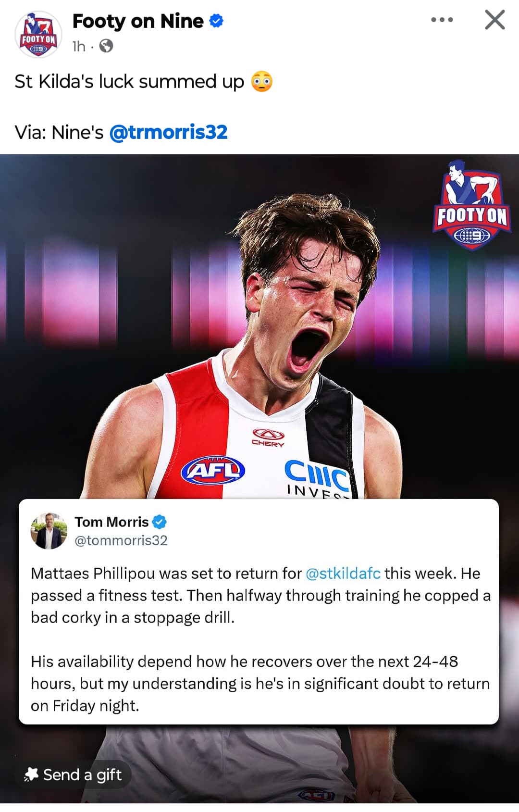Tap the Send a gift button
The height and width of the screenshot is (812, 519).
click(x=73, y=775)
